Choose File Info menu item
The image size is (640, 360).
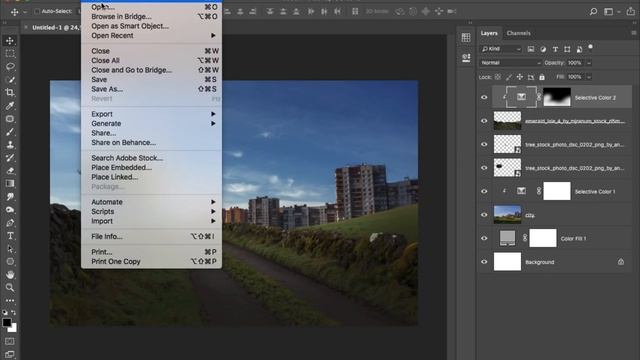[x=152, y=236]
